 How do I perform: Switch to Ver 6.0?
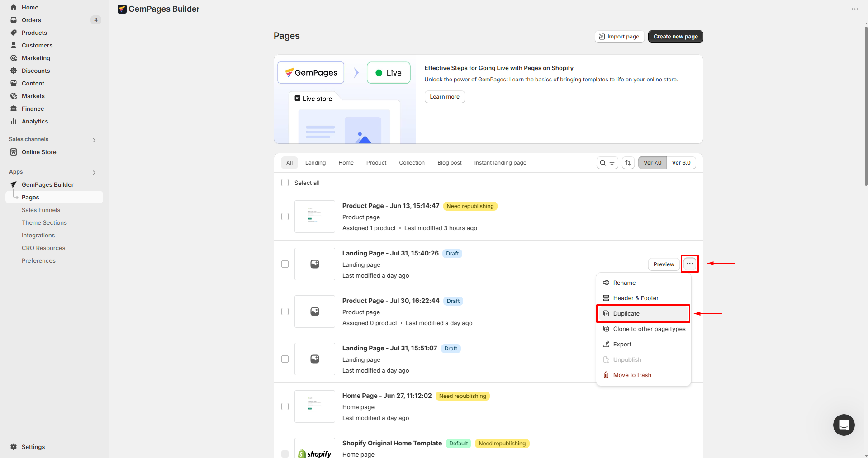pos(681,163)
